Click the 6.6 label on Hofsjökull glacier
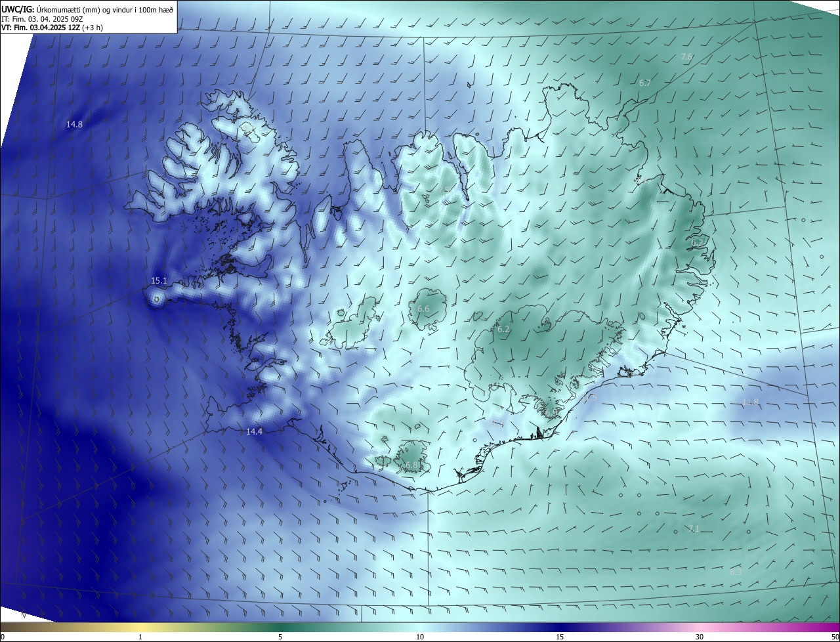This screenshot has height=642, width=840. tap(423, 309)
